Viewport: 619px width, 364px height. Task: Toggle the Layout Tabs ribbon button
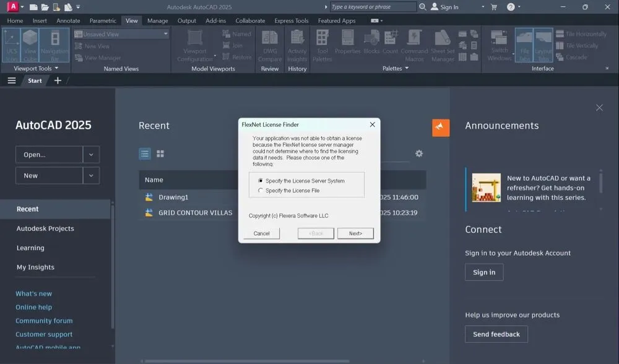(x=543, y=45)
